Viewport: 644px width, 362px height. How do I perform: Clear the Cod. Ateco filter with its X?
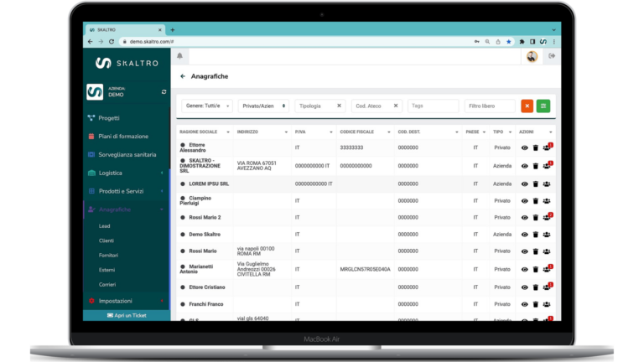[x=396, y=106]
